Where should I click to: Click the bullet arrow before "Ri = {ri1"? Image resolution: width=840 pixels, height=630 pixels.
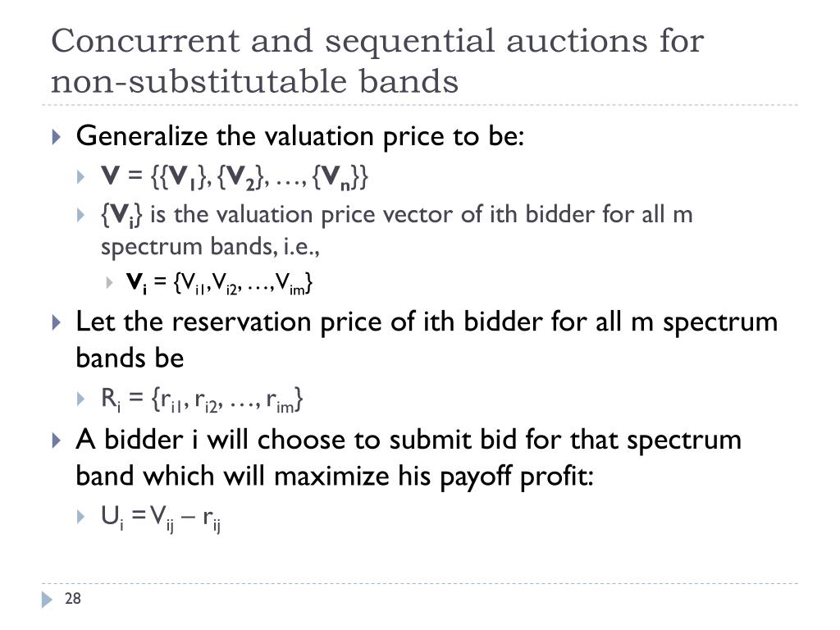[80, 399]
